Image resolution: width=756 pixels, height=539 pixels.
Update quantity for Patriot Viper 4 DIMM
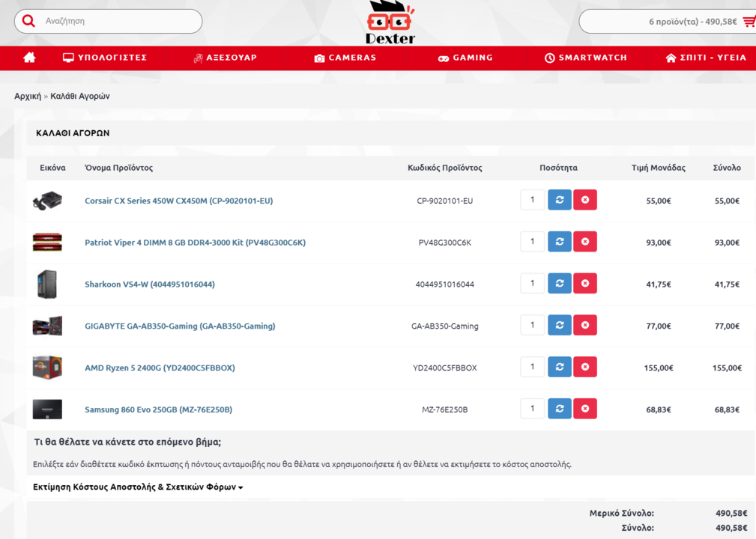[x=559, y=242]
